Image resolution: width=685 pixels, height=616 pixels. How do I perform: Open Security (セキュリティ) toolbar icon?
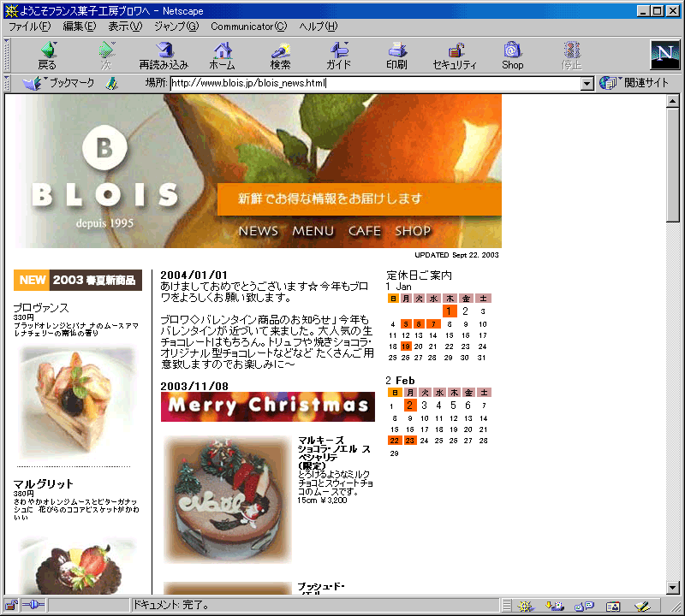coord(455,56)
